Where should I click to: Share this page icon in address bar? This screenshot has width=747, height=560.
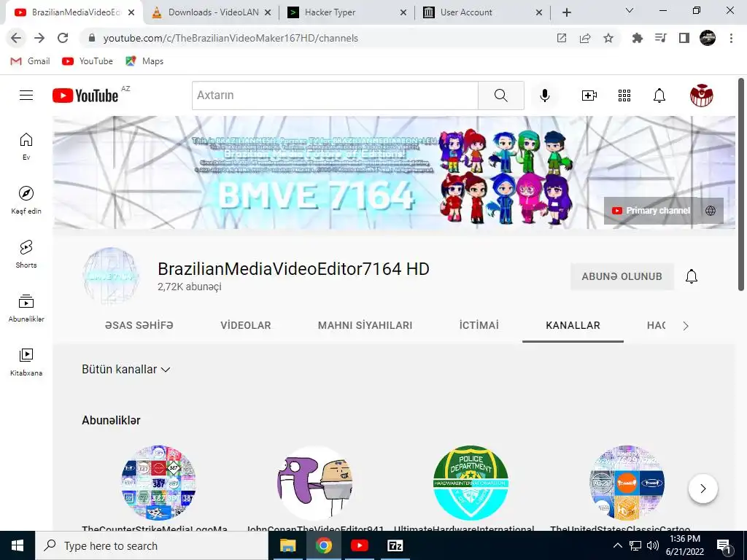585,38
